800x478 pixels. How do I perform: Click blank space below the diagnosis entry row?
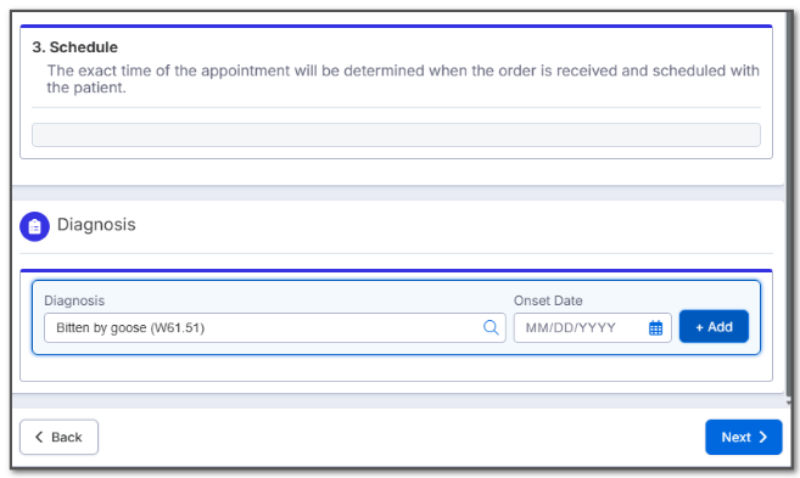click(x=396, y=368)
